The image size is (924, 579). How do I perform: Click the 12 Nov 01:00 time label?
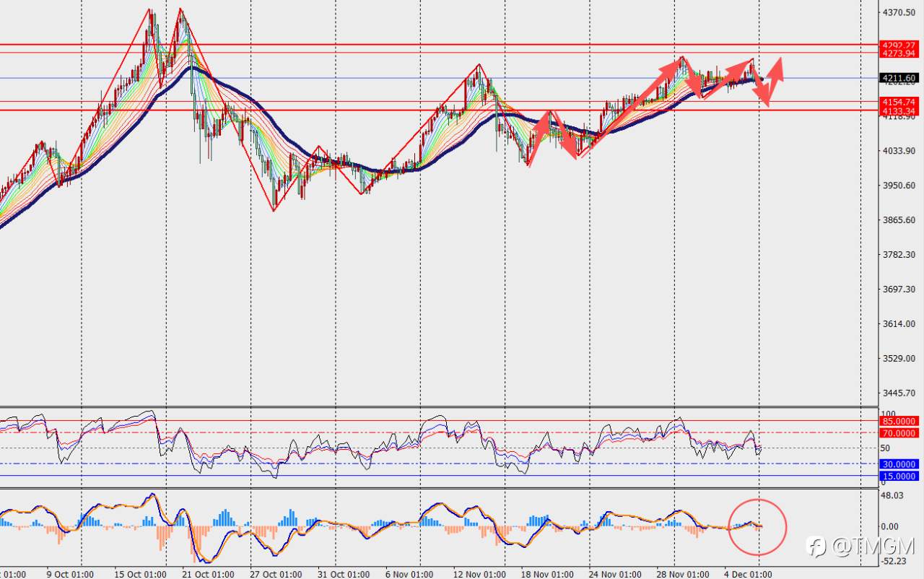coord(479,575)
